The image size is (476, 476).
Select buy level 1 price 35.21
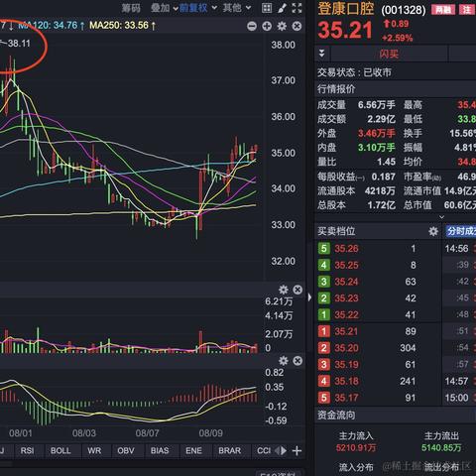coord(346,331)
